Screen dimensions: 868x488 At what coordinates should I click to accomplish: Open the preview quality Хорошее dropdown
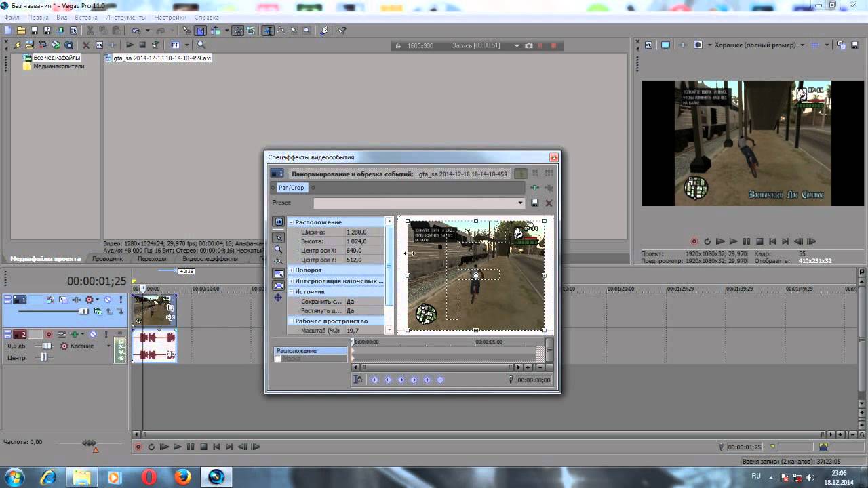pyautogui.click(x=802, y=45)
